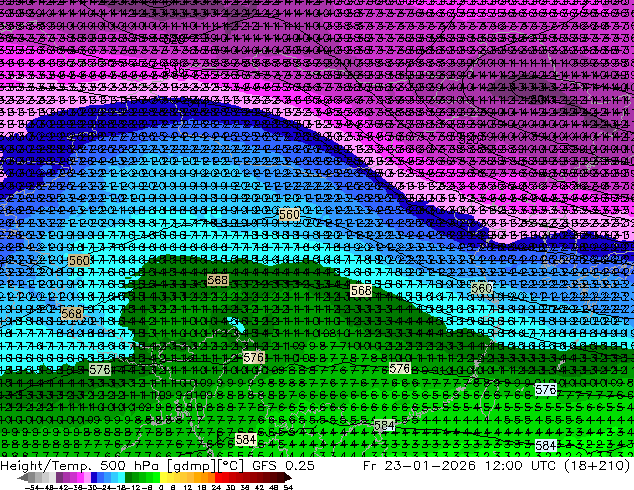Click the "[°C]" unit label
Viewport: 634px width, 490px height.
coord(231,466)
